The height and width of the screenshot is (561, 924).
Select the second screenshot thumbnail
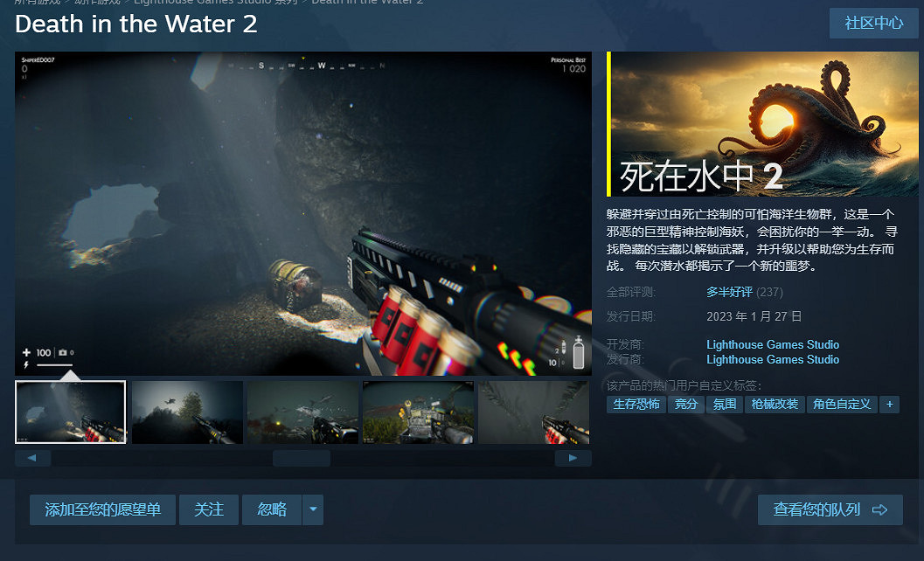[x=186, y=412]
